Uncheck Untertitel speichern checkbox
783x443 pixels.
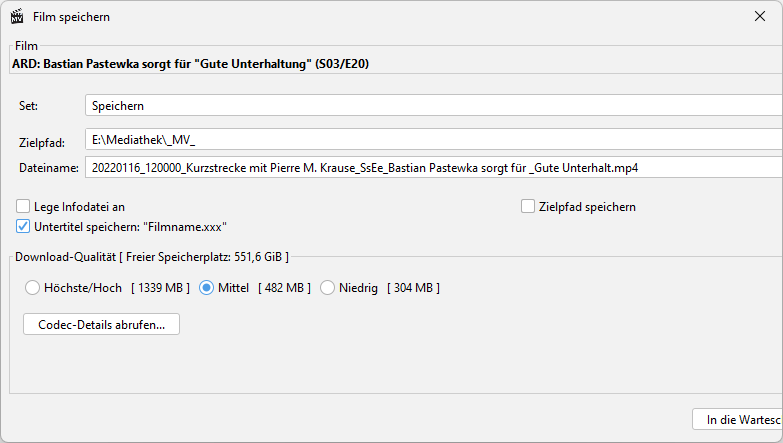(23, 226)
